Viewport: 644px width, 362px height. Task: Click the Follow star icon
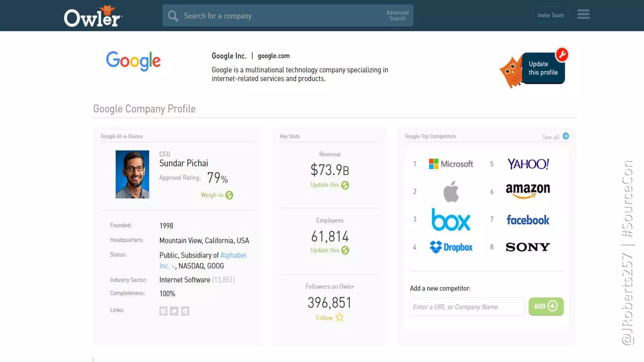click(x=340, y=317)
